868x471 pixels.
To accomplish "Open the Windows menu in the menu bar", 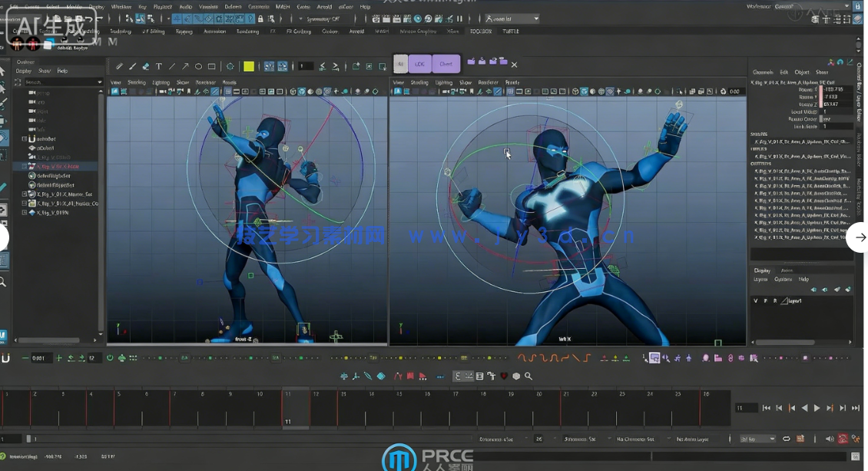I will click(x=121, y=6).
